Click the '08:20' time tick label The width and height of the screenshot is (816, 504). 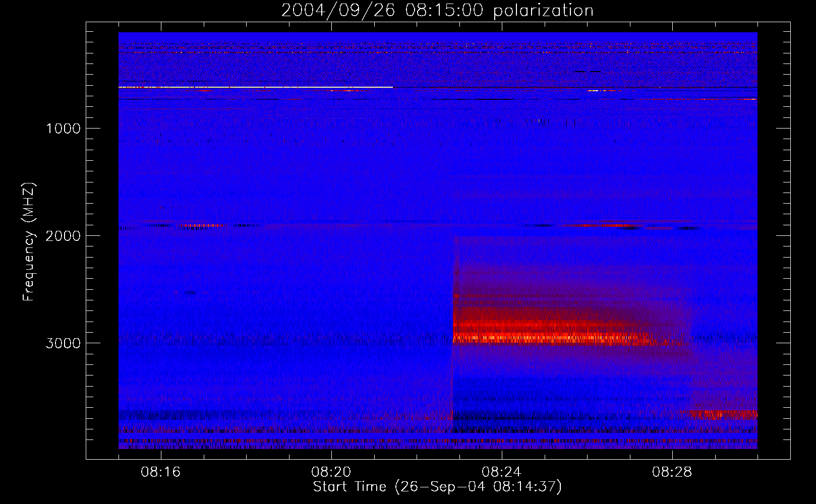(331, 472)
